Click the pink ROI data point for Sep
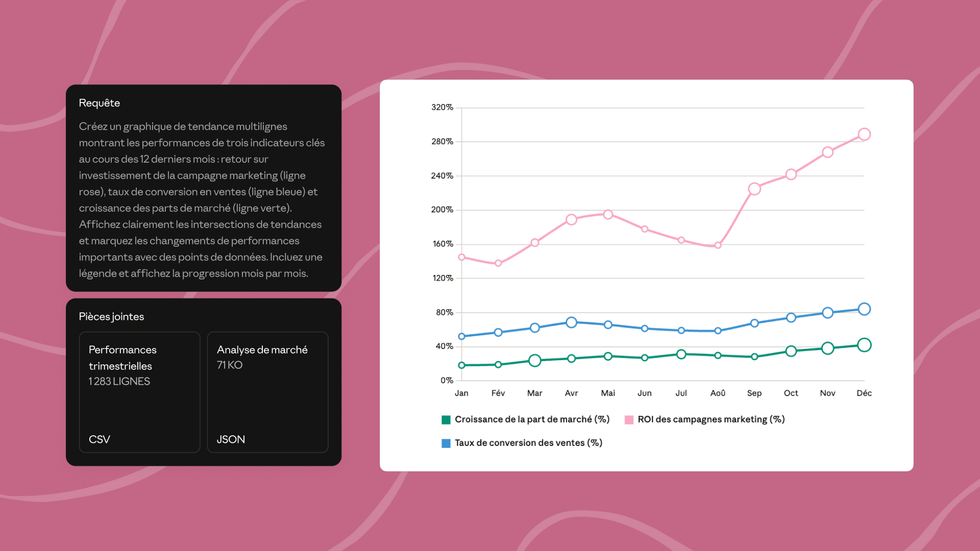980x551 pixels. (x=754, y=189)
